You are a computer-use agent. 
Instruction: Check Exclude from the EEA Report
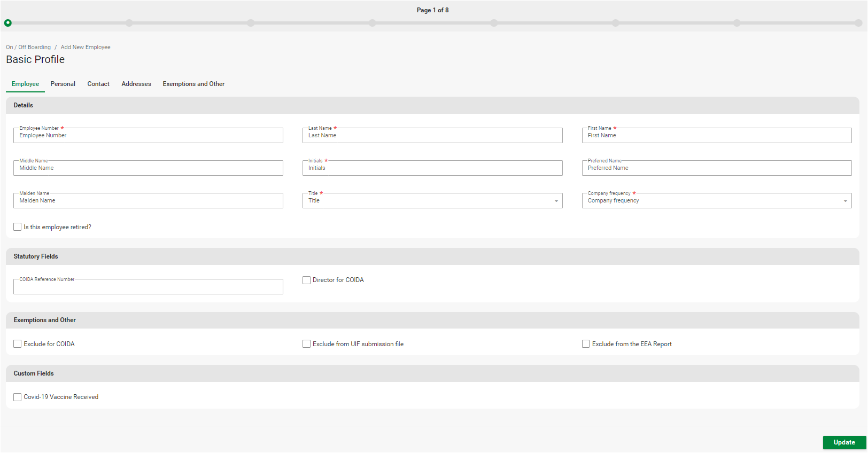[586, 344]
